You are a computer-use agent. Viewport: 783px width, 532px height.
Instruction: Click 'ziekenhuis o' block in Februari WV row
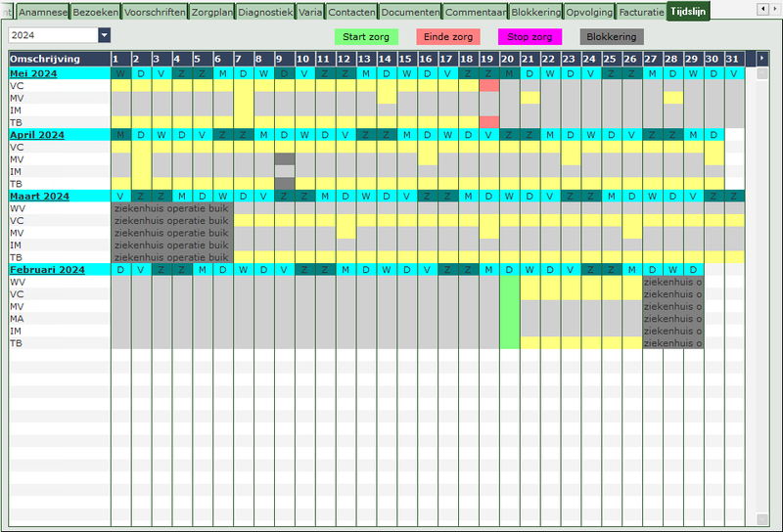[x=673, y=282]
